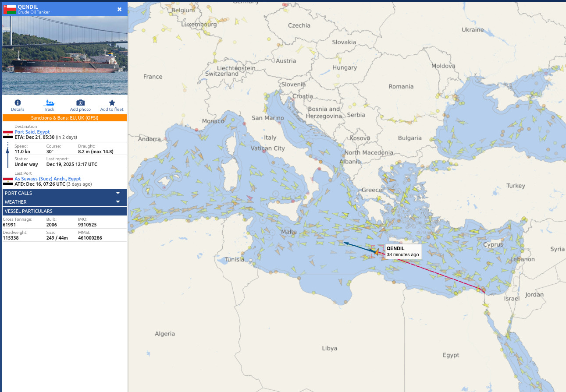Click the France label on the map
Screen dimensions: 566x392
click(x=153, y=77)
